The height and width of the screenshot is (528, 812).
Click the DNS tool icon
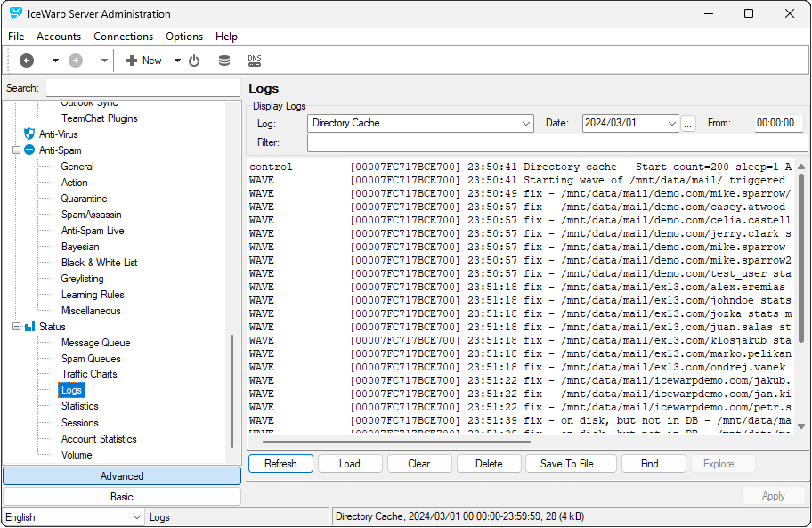click(x=255, y=61)
